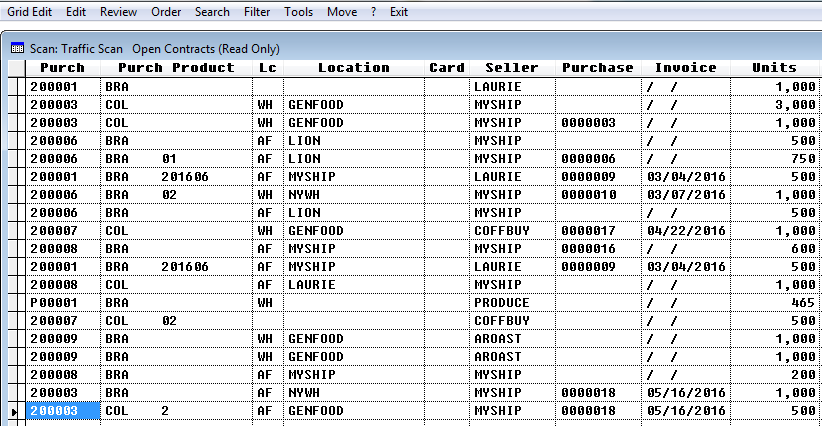Screen dimensions: 822x426
Task: Click the Units column header
Action: tap(774, 68)
